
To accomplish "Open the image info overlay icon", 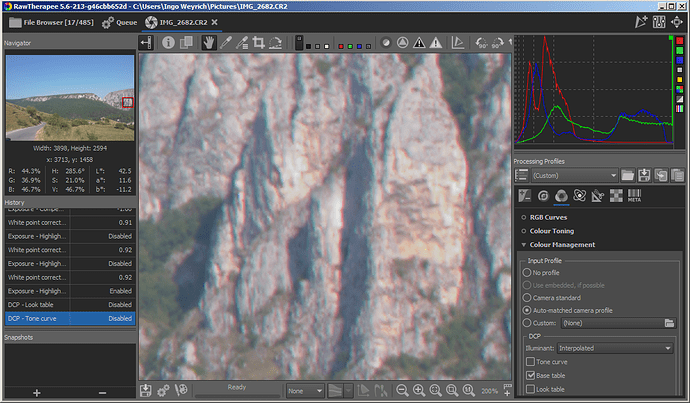I will [168, 43].
